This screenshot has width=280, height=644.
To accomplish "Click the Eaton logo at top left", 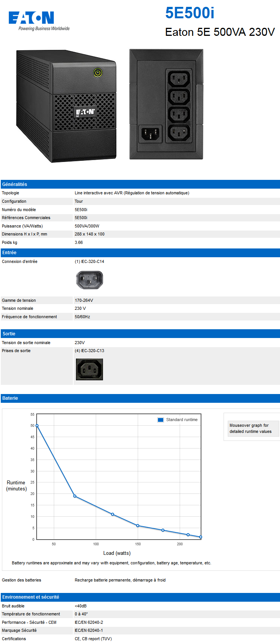I will pos(39,21).
